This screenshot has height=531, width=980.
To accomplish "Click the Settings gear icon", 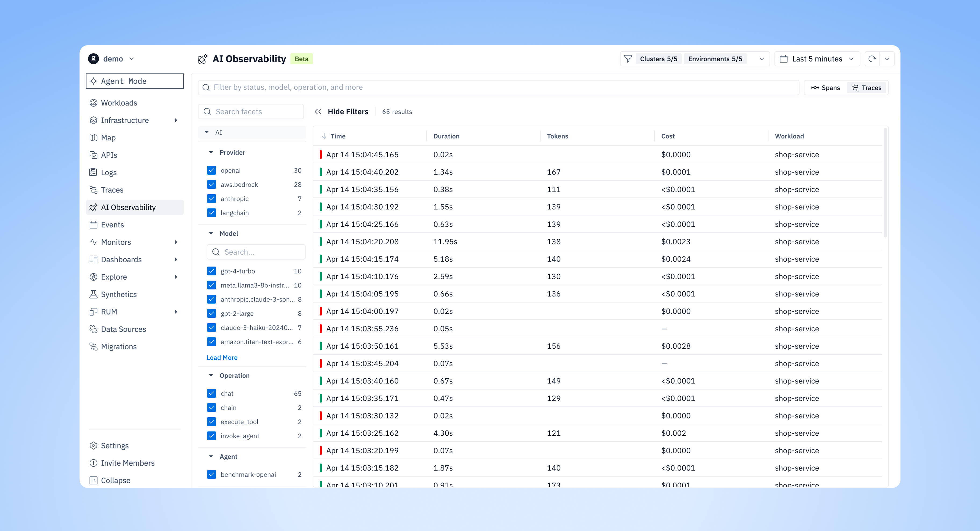I will [x=93, y=446].
